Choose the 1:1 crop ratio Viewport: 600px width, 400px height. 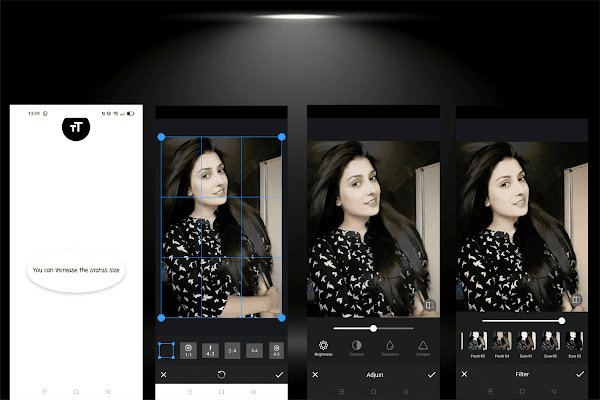pos(188,351)
